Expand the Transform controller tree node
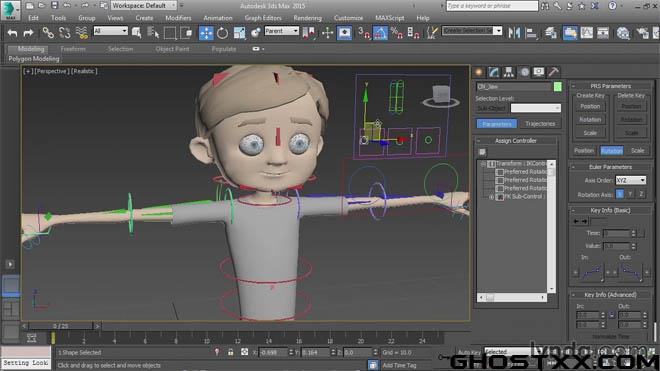The image size is (660, 371). coord(483,163)
